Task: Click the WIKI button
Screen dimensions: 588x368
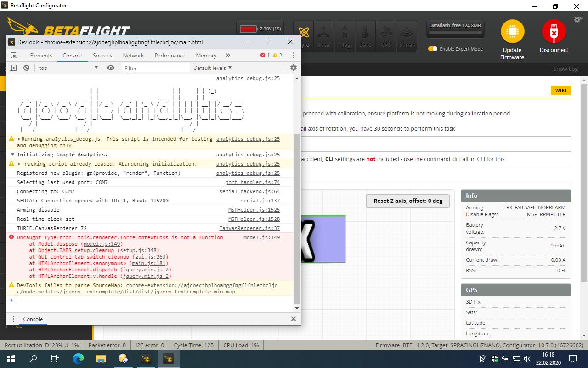Action: point(560,90)
